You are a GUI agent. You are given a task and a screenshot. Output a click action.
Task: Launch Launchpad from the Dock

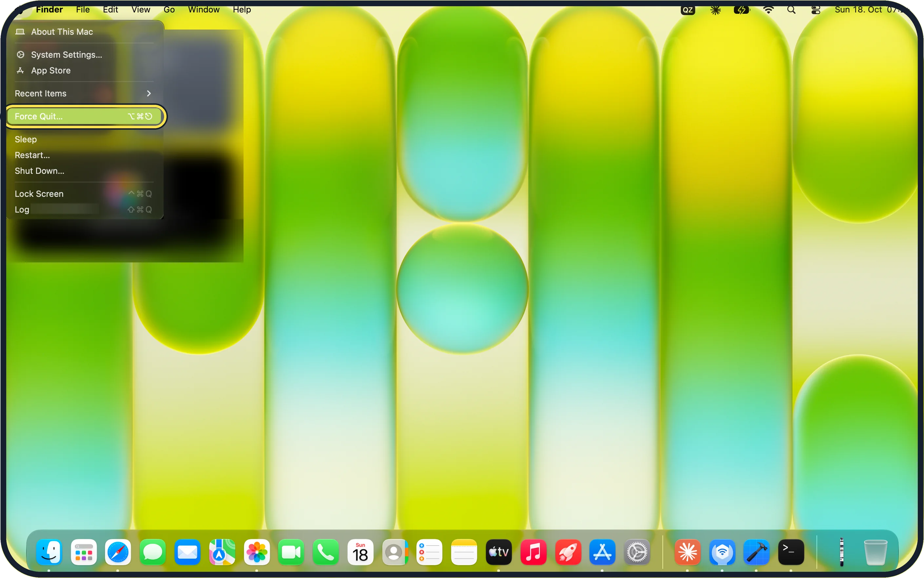tap(84, 552)
